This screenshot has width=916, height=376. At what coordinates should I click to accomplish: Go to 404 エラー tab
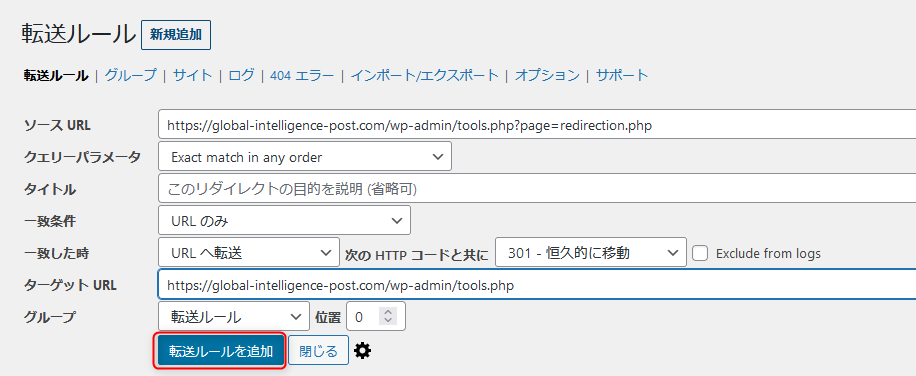pos(302,75)
